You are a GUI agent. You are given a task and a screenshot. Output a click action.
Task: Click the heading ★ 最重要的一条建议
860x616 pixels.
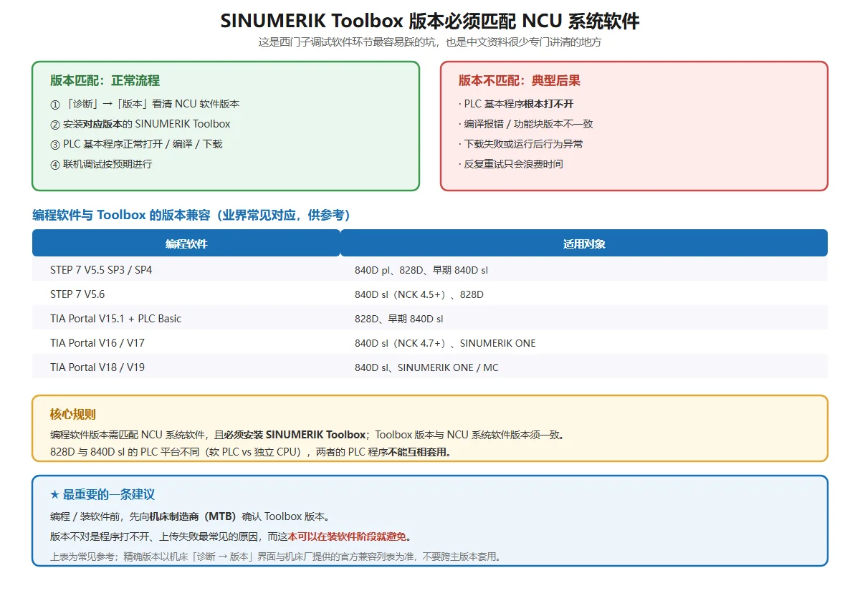pyautogui.click(x=102, y=494)
